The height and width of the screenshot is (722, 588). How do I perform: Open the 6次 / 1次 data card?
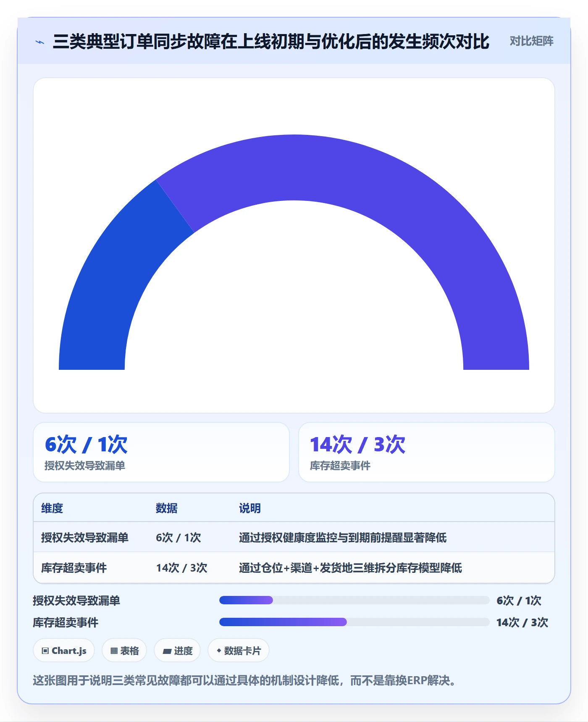click(161, 452)
